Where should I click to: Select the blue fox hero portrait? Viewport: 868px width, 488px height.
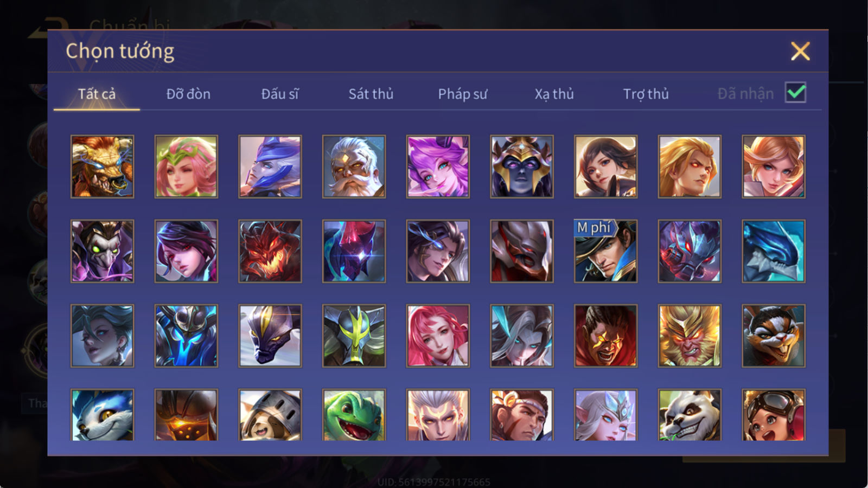coord(103,415)
